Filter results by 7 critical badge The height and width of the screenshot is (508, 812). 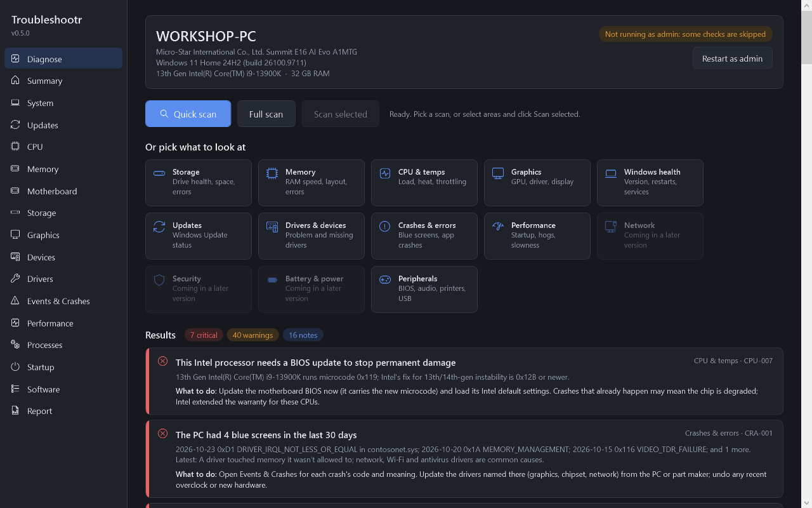(204, 335)
